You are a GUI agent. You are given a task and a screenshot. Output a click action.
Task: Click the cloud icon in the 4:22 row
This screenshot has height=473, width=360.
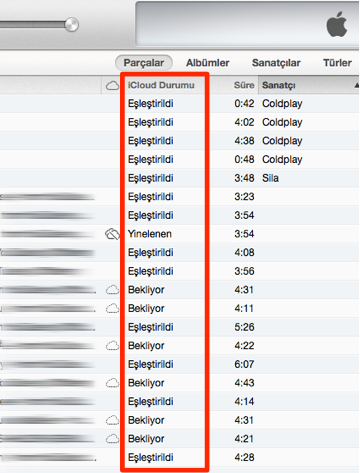112,346
